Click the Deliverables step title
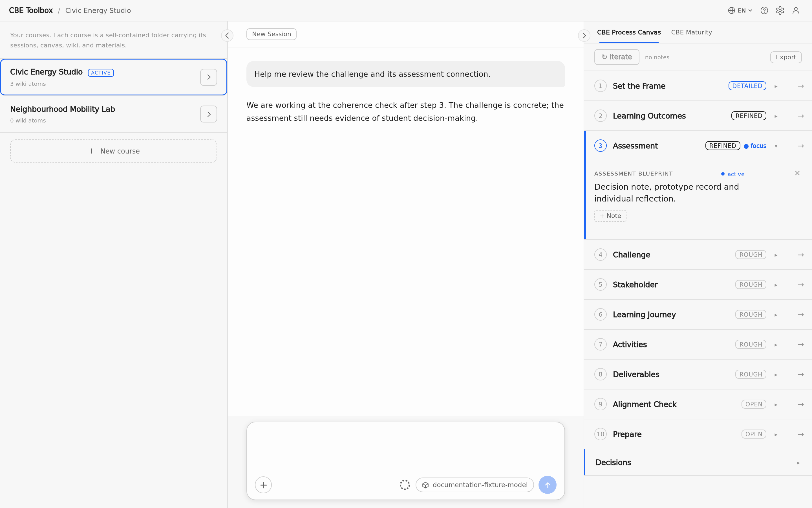 pos(636,374)
